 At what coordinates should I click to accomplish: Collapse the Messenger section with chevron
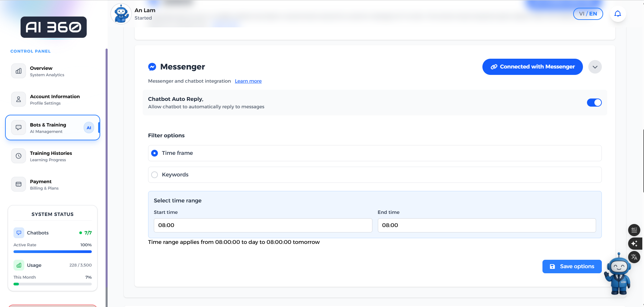595,67
